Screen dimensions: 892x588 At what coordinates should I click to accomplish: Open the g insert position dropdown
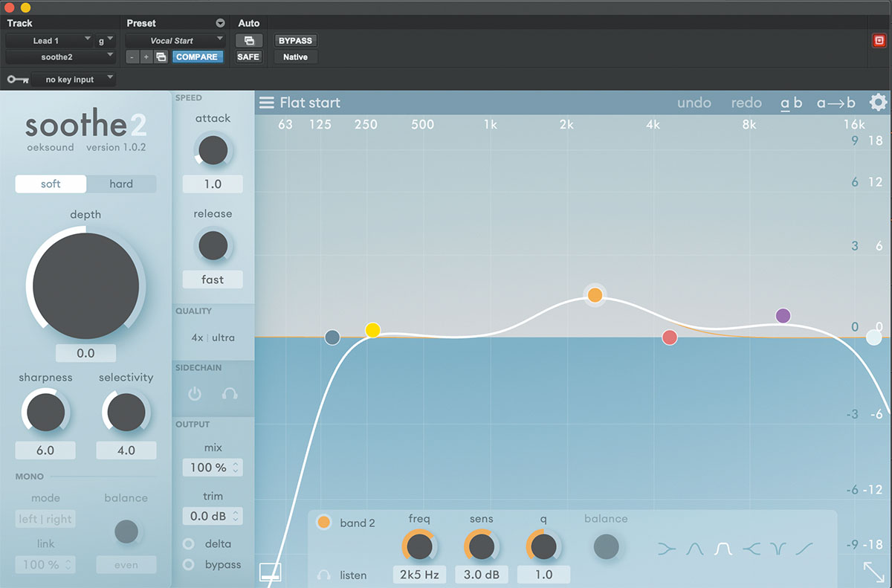coord(106,41)
